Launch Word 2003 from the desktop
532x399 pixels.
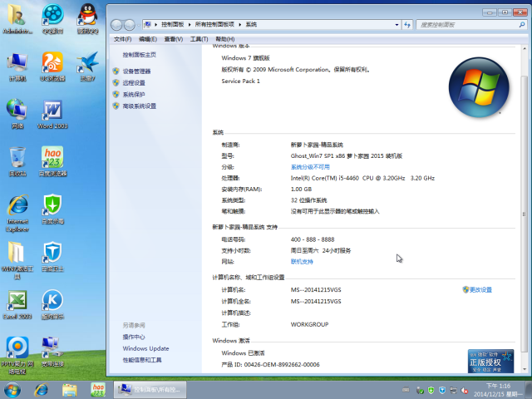(x=52, y=115)
